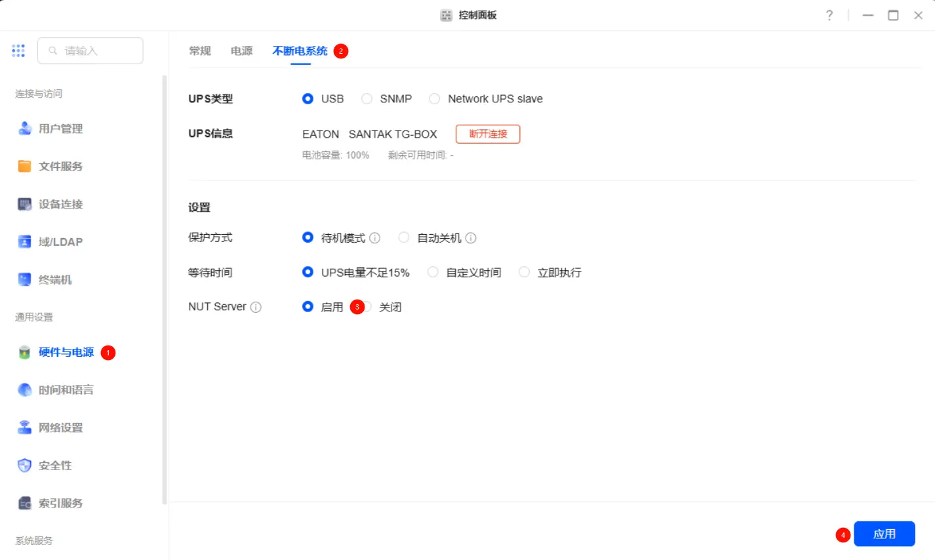This screenshot has height=560, width=935.
Task: Open 终端机 terminal settings
Action: pyautogui.click(x=55, y=280)
